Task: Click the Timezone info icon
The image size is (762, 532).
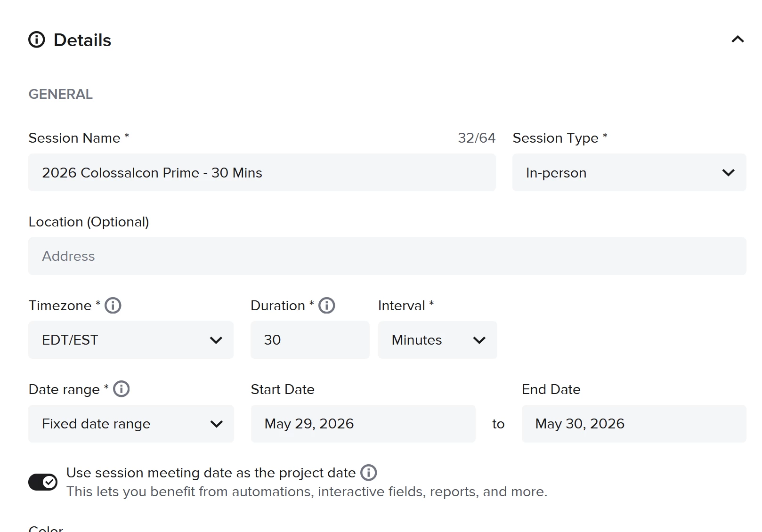Action: [113, 306]
